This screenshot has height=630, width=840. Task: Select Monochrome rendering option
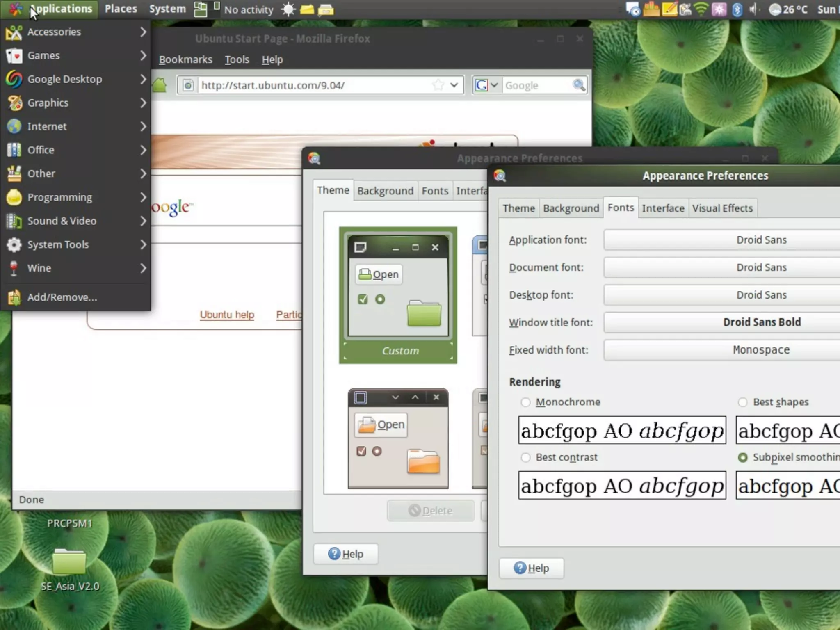point(525,402)
